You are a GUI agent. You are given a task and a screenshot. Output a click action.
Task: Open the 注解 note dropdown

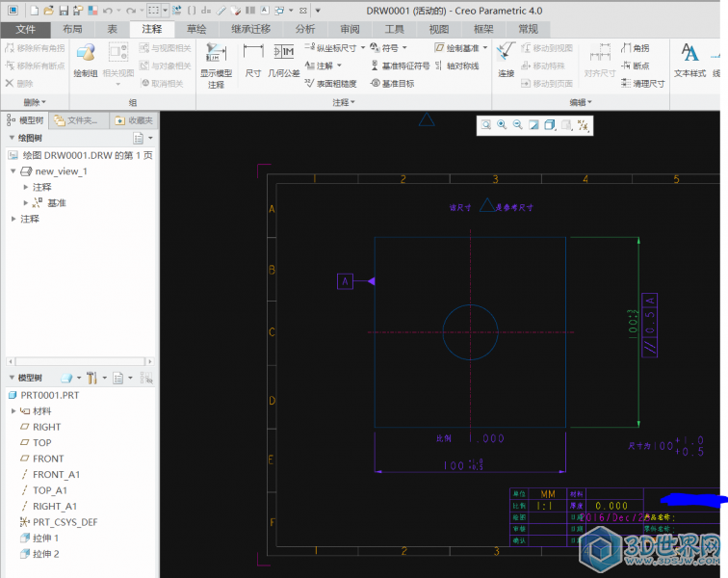339,66
